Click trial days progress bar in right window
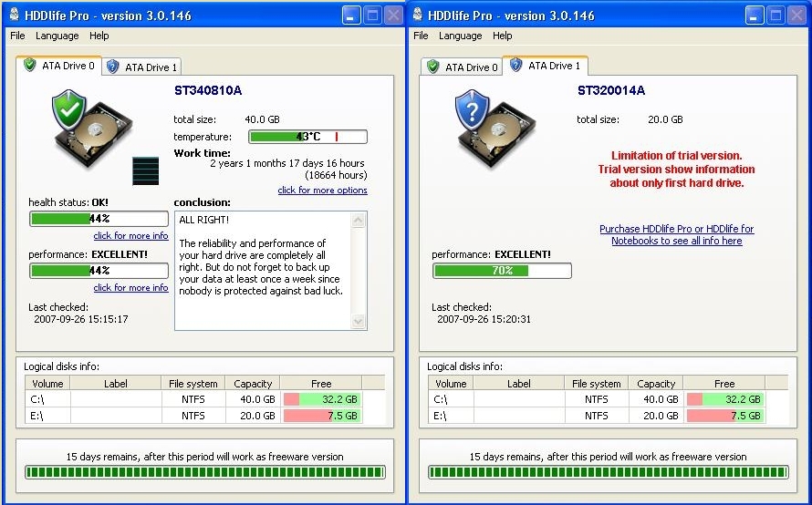The width and height of the screenshot is (812, 505). [x=609, y=472]
